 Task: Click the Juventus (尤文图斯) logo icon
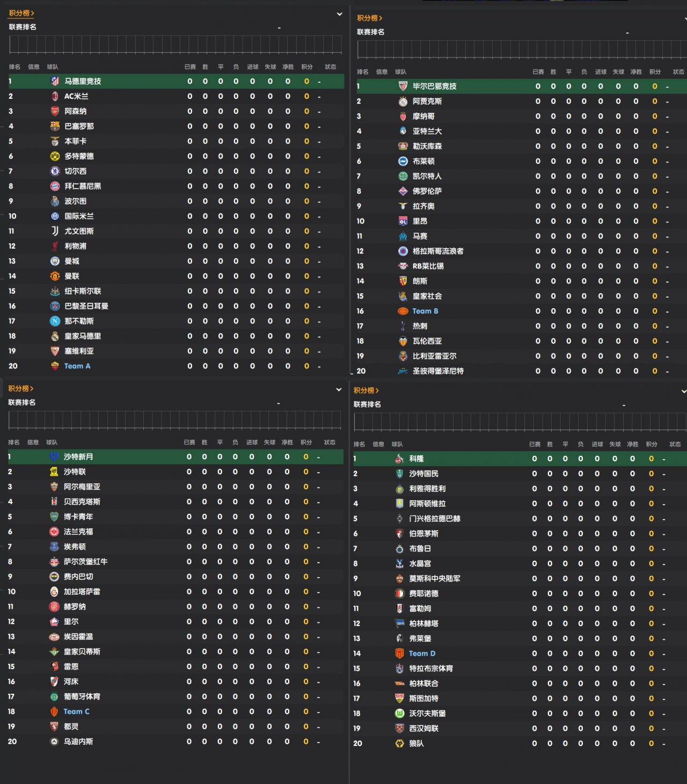click(x=55, y=231)
